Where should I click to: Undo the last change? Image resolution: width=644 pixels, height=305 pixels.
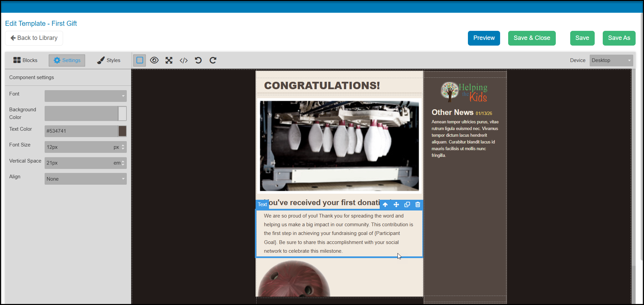coord(198,60)
